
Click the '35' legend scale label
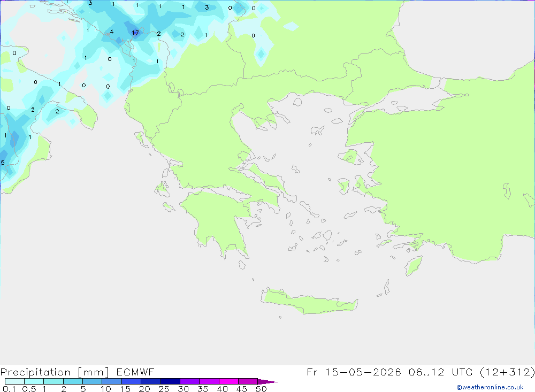(203, 389)
